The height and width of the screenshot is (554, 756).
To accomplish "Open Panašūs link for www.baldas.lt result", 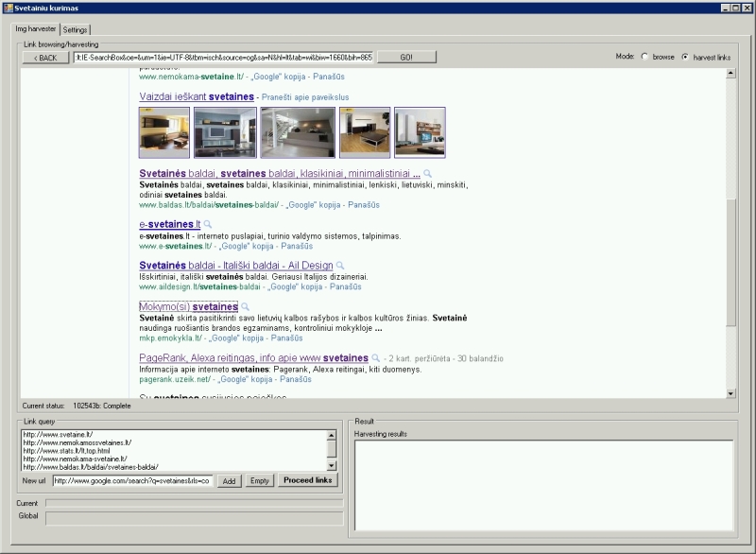I will 364,205.
